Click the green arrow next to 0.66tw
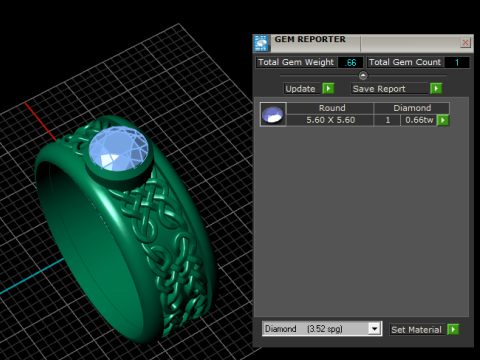 pos(443,120)
